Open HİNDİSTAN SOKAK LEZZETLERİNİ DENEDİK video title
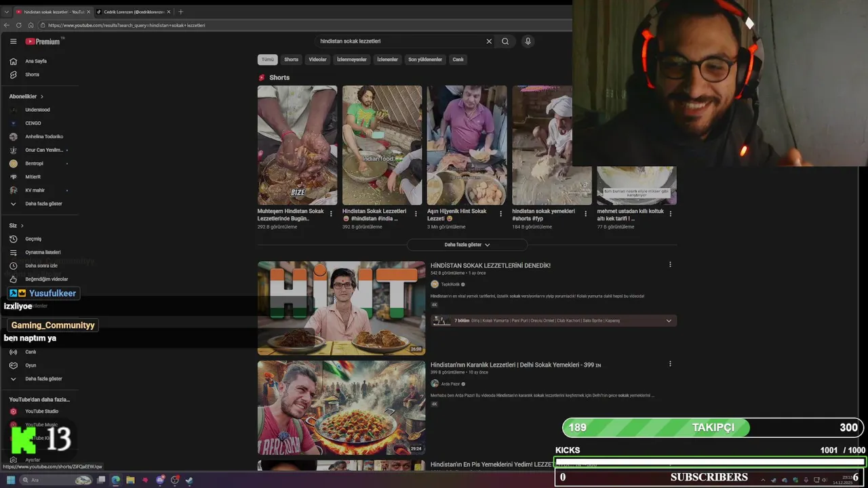The height and width of the screenshot is (488, 868). coord(490,266)
